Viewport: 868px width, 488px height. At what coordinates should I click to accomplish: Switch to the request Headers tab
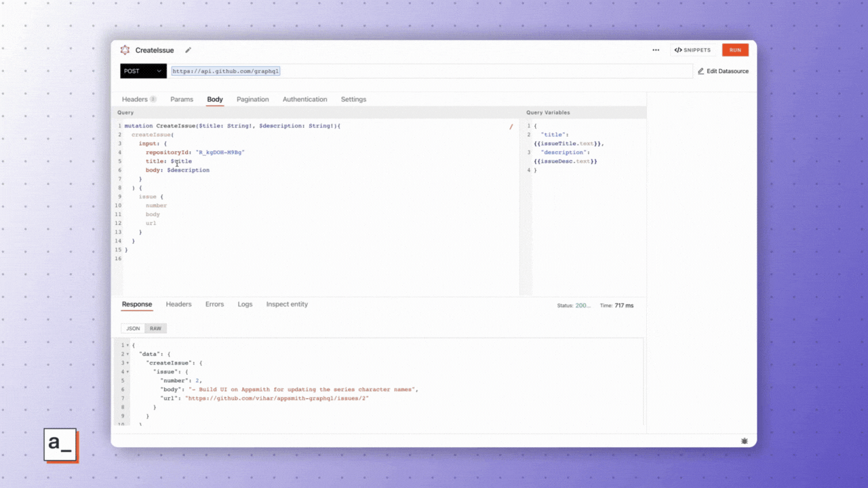tap(139, 100)
